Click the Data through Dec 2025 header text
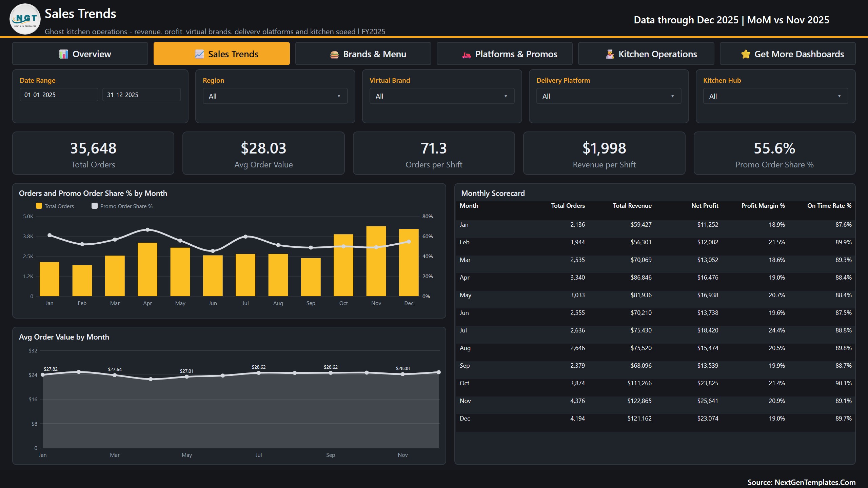868x488 pixels. [x=731, y=20]
